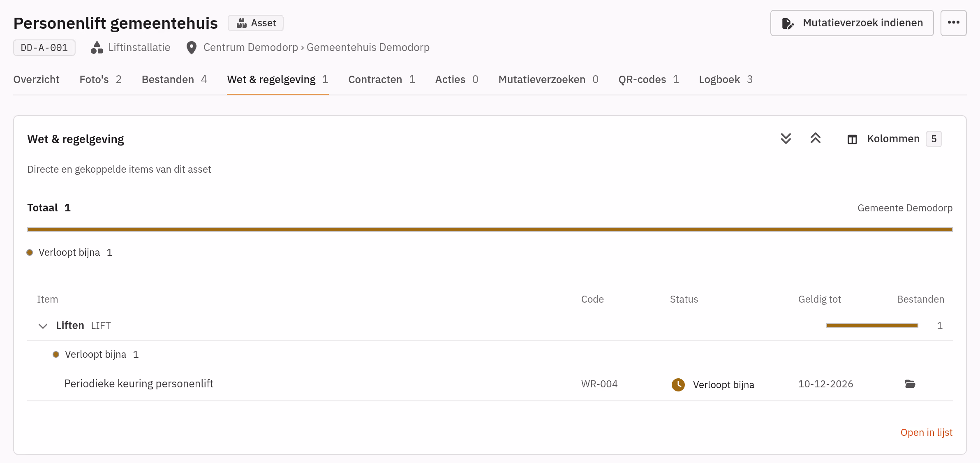Click the Mutatieverzoek indienen button
This screenshot has width=980, height=463.
click(852, 23)
